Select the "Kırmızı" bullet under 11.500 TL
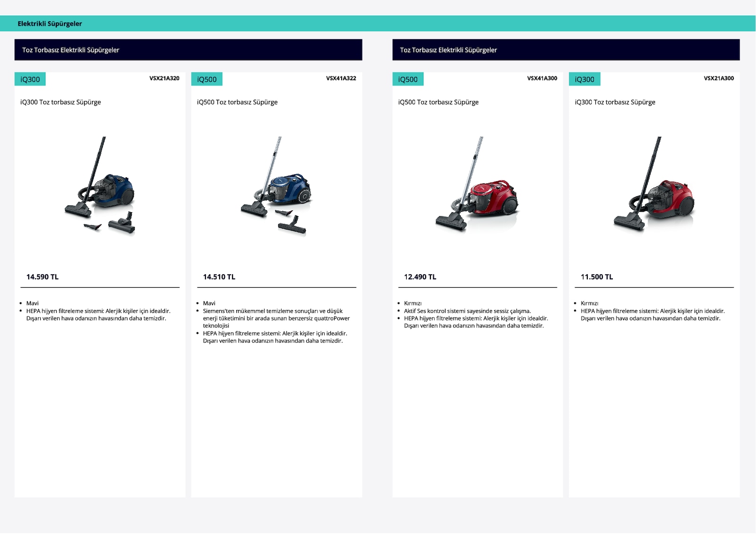 coord(590,303)
